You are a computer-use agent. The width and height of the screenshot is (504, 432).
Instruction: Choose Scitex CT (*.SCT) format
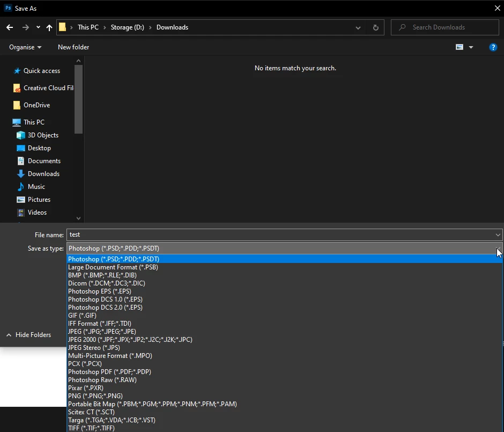(284, 412)
